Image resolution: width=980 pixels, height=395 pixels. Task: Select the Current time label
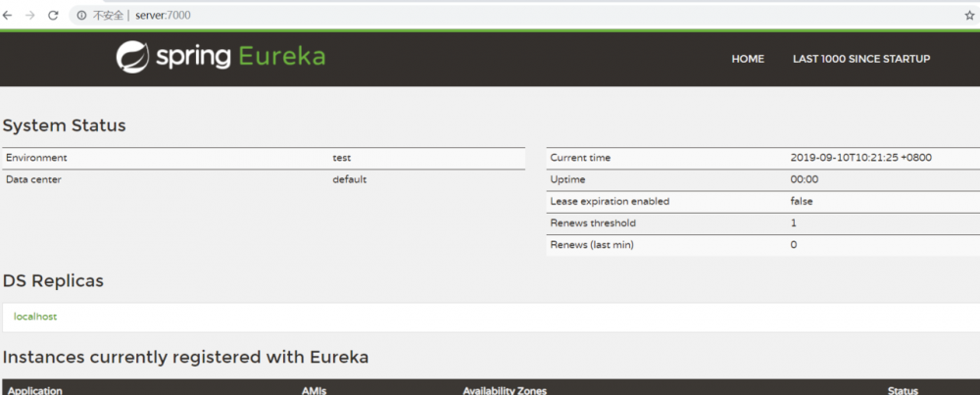pyautogui.click(x=580, y=158)
